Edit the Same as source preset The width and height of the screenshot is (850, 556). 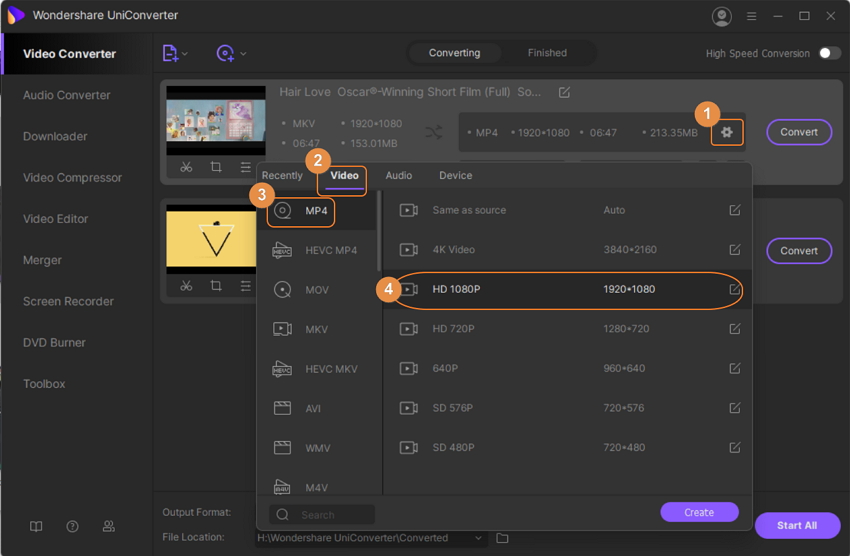pyautogui.click(x=735, y=210)
